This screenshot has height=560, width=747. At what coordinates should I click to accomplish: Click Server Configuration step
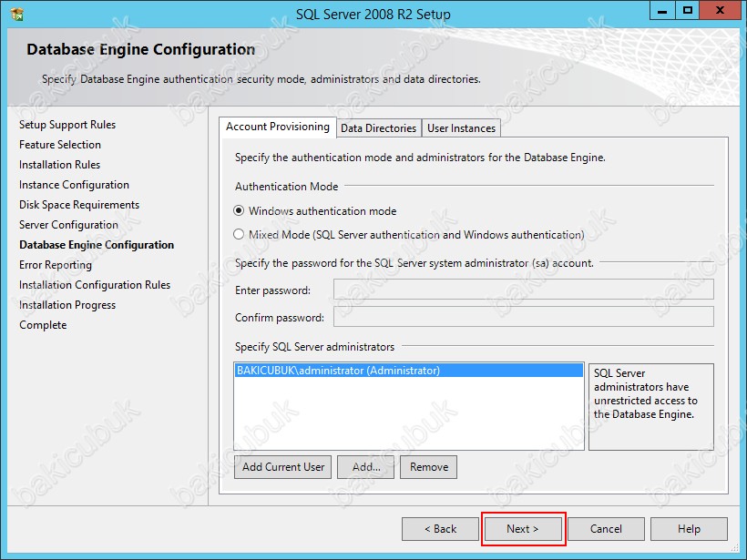pyautogui.click(x=68, y=225)
